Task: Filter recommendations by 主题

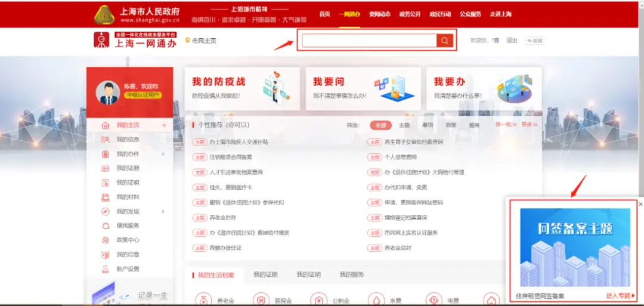Action: coord(404,125)
